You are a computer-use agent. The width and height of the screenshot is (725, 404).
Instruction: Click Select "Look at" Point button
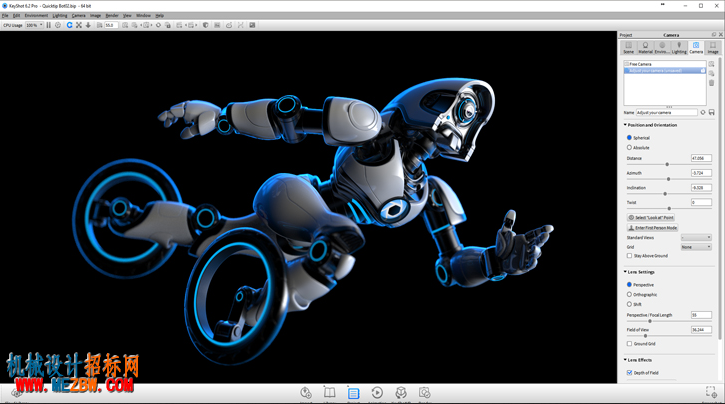coord(651,217)
